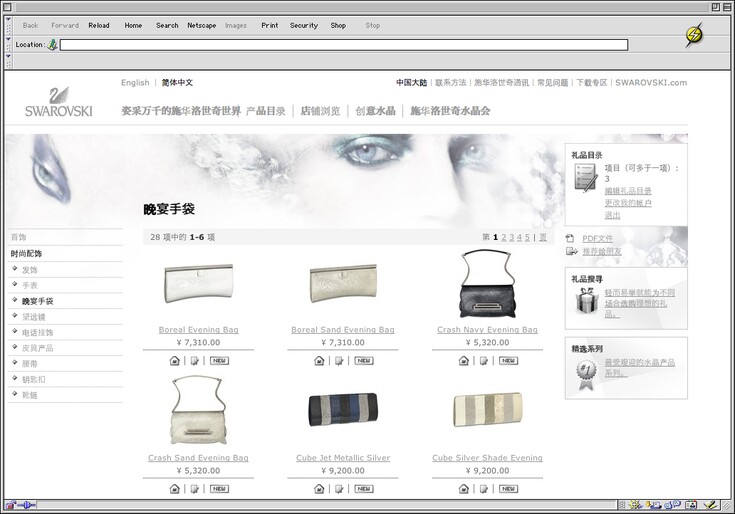Click the Boreal Sand Evening Bag thumbnail
735x514 pixels.
[x=343, y=283]
